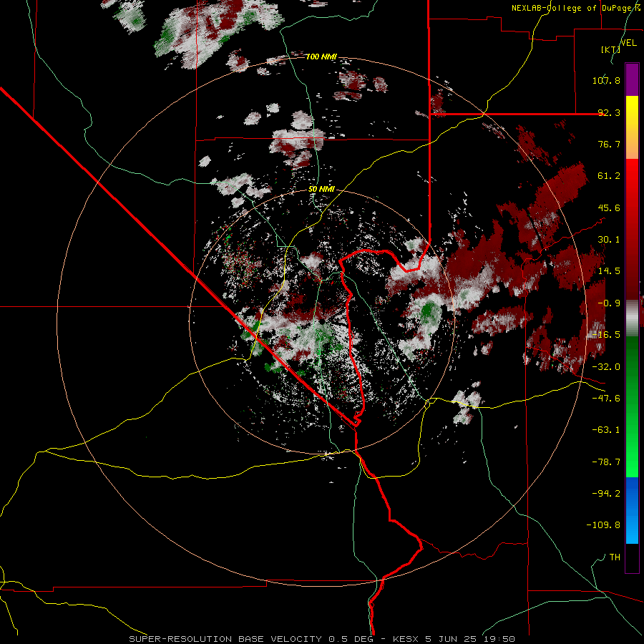Click the 45.6 velocity scale value
The width and height of the screenshot is (644, 644).
(x=609, y=208)
